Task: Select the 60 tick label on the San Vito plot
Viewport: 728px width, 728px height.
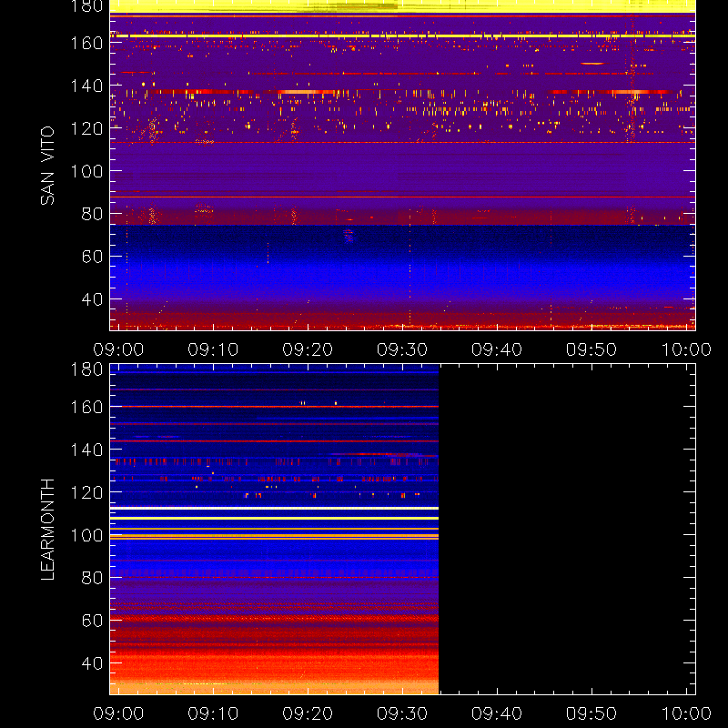Action: point(92,257)
